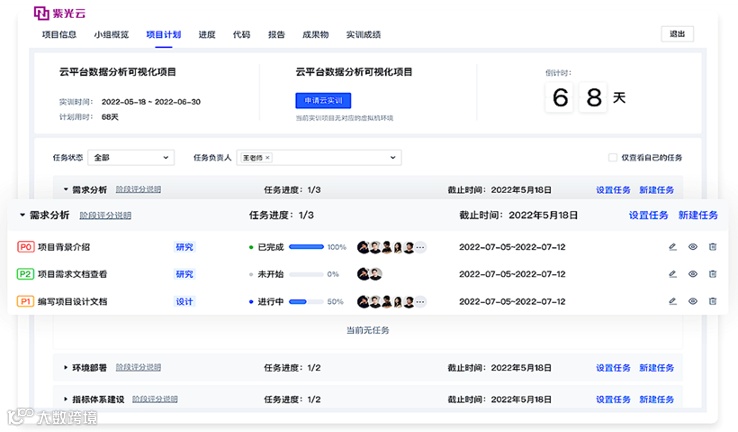
Task: Click the P2 priority badge
Action: (26, 274)
